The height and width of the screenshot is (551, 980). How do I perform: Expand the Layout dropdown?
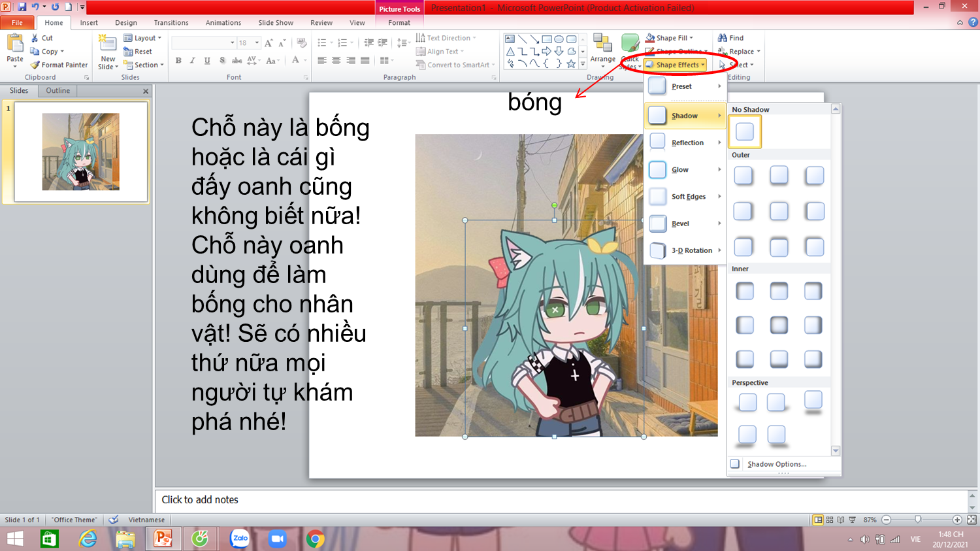(142, 38)
